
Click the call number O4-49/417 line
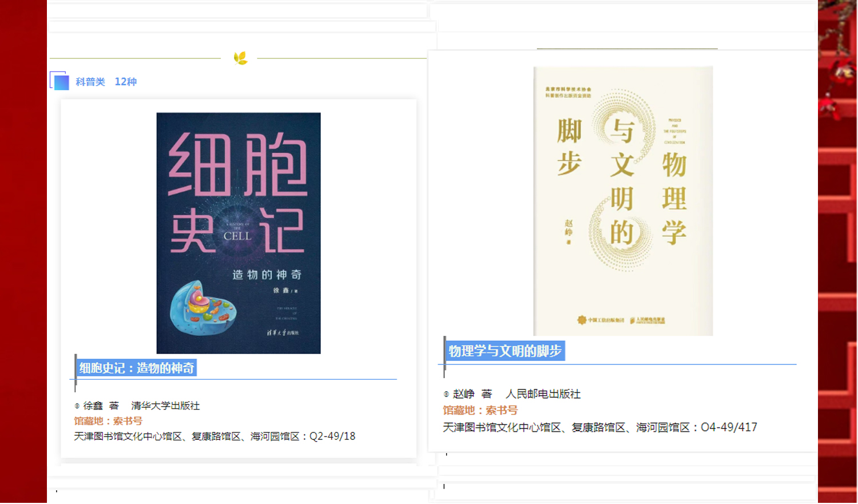click(600, 427)
